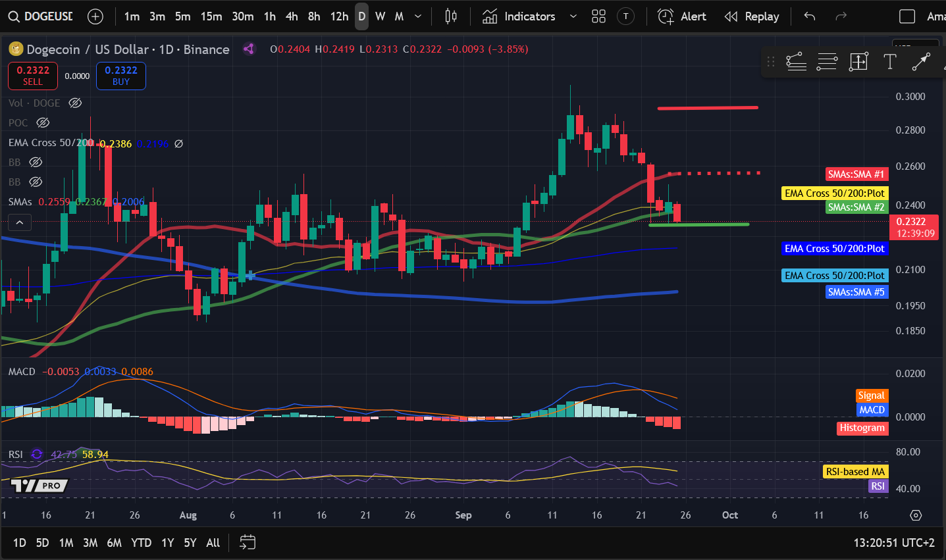946x560 pixels.
Task: Select the 5m timeframe
Action: (x=182, y=16)
